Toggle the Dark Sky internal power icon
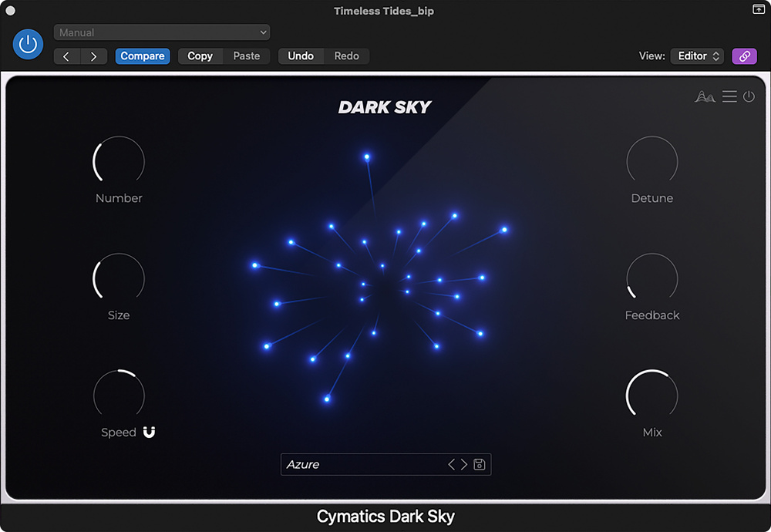Viewport: 771px width, 532px height. (749, 96)
